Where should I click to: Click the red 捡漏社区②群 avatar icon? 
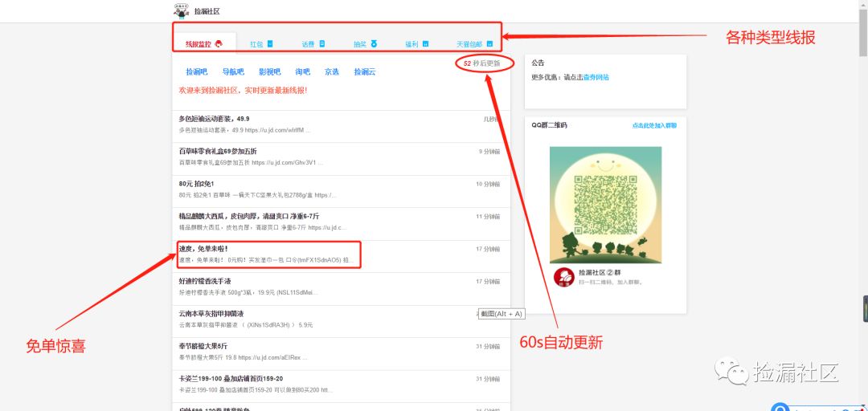pos(563,277)
